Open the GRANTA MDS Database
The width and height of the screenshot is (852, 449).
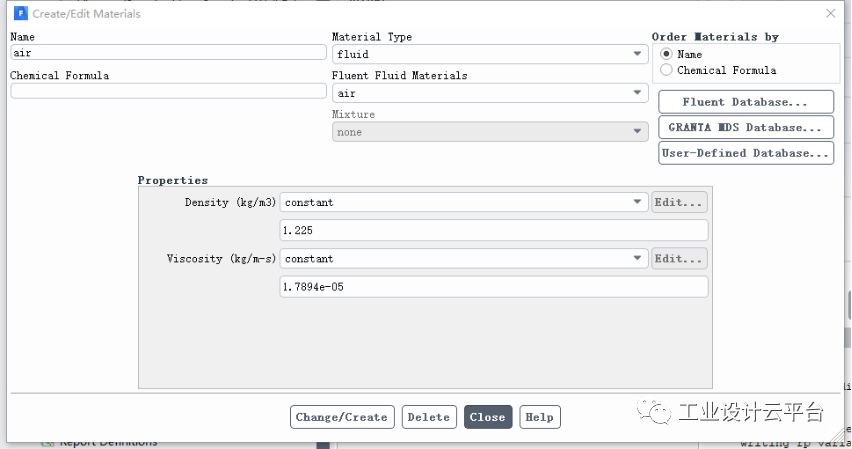pyautogui.click(x=746, y=127)
